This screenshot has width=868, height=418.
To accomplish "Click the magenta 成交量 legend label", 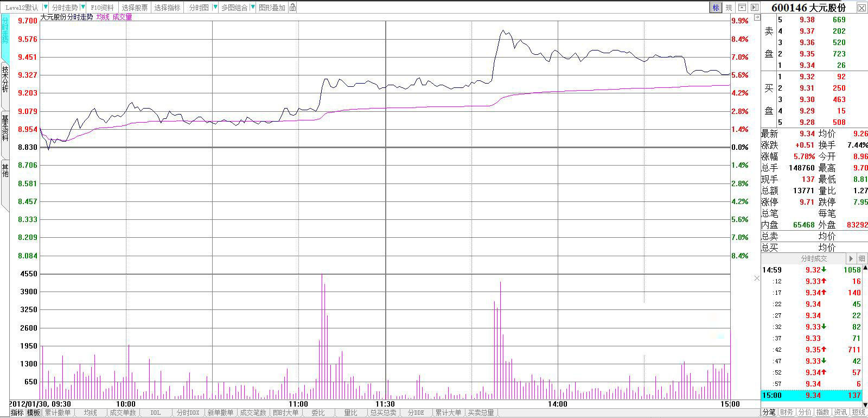I will pos(122,17).
